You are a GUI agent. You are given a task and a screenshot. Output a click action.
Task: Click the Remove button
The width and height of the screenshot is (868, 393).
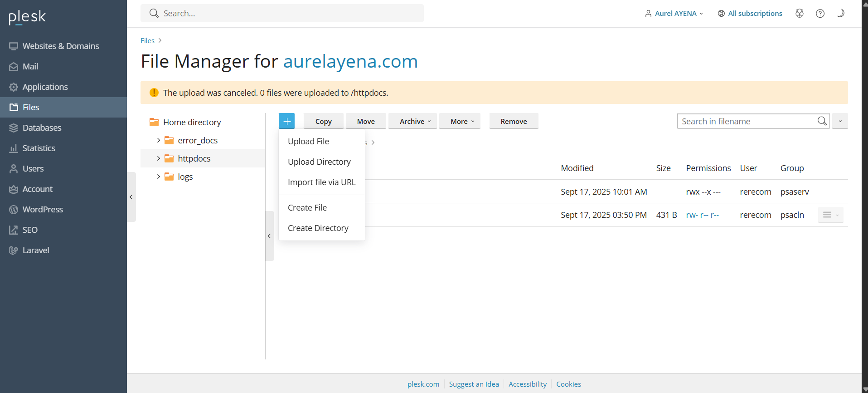point(514,121)
